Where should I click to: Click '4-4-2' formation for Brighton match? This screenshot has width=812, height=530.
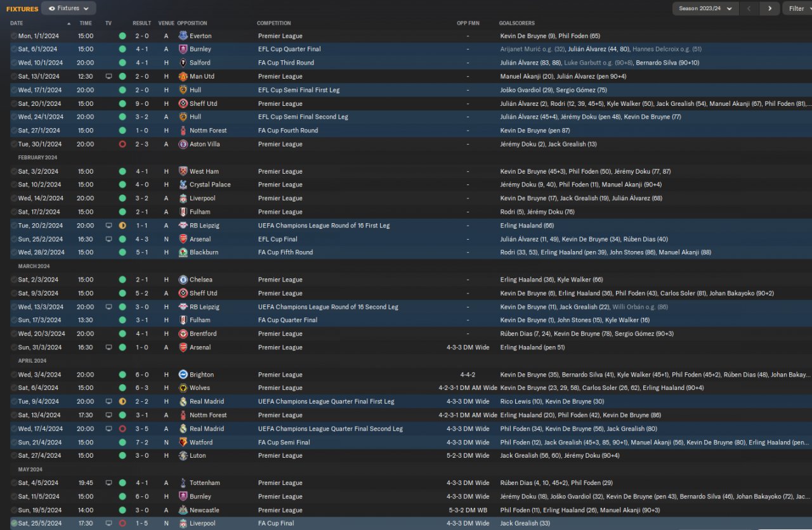pos(468,375)
